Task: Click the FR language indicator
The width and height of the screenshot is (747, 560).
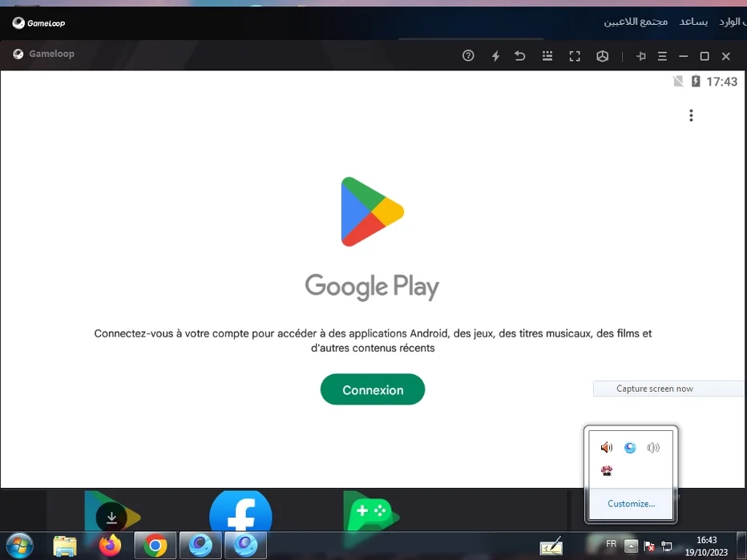Action: [x=612, y=544]
